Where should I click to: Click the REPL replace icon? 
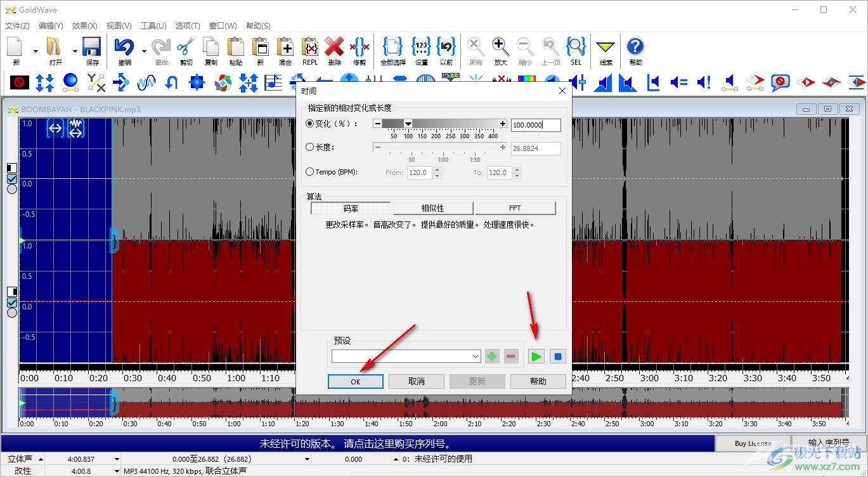click(310, 47)
